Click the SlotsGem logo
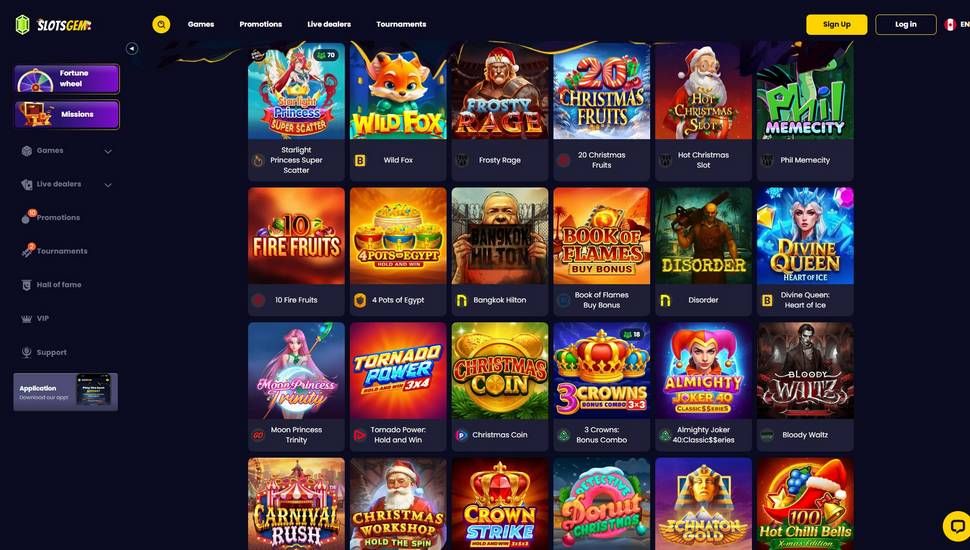970x550 pixels. point(53,25)
